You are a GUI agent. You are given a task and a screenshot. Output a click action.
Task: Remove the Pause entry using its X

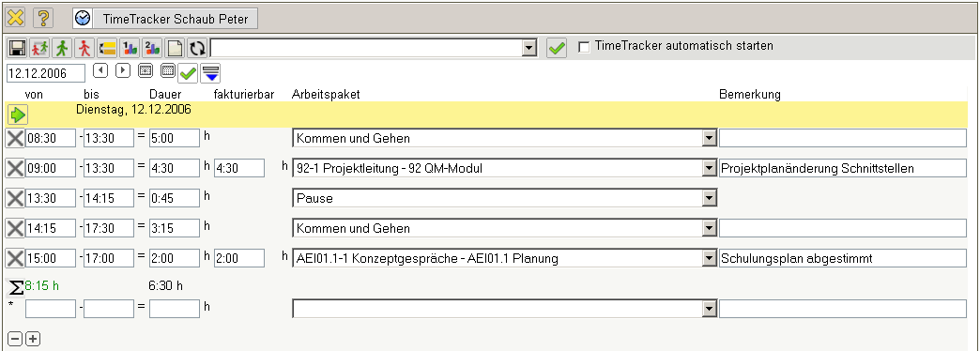15,198
